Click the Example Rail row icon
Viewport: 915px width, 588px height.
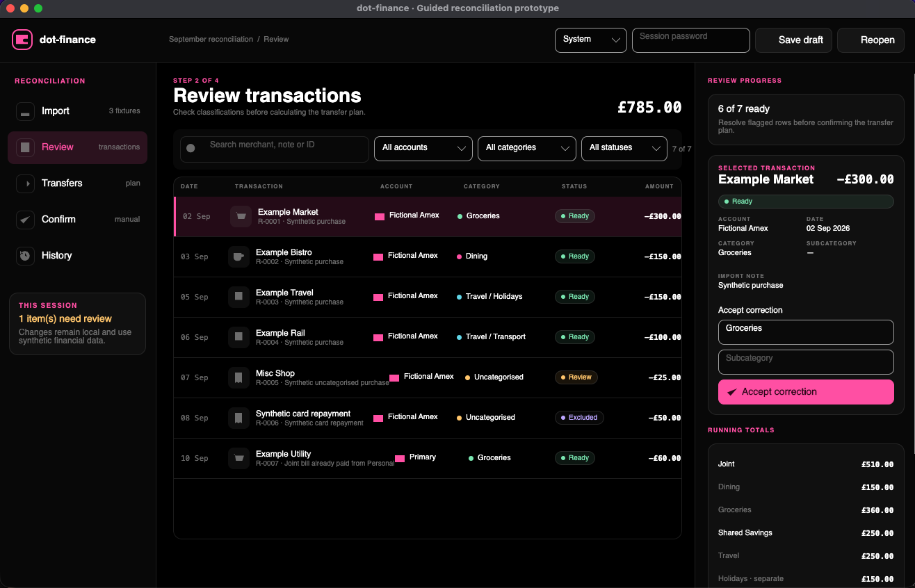pyautogui.click(x=238, y=337)
